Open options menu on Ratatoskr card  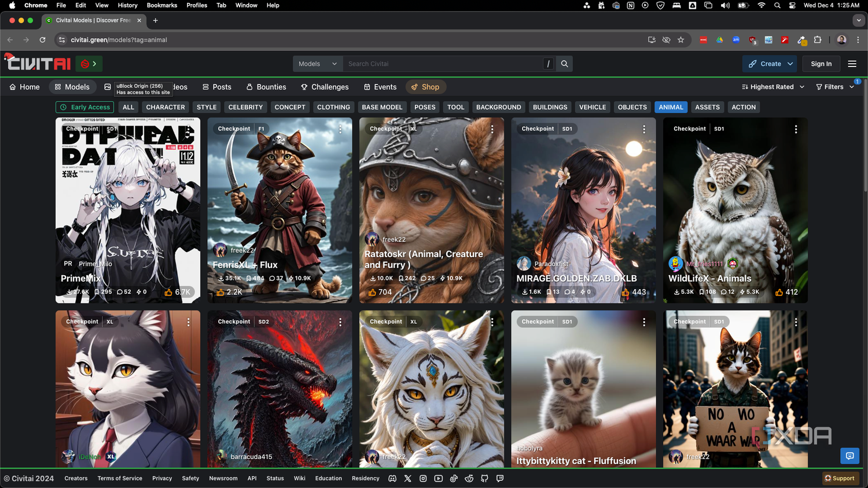pyautogui.click(x=492, y=129)
